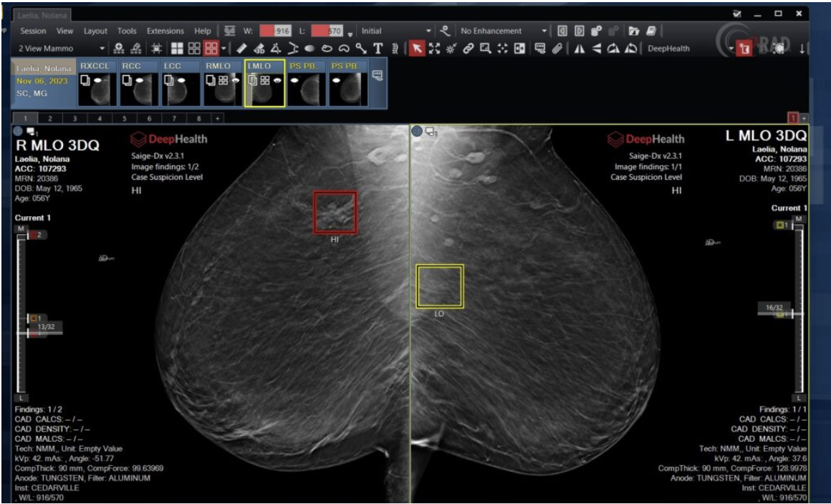Viewport: 831px width, 504px height.
Task: Toggle the red highlighted grid layout
Action: click(x=211, y=49)
